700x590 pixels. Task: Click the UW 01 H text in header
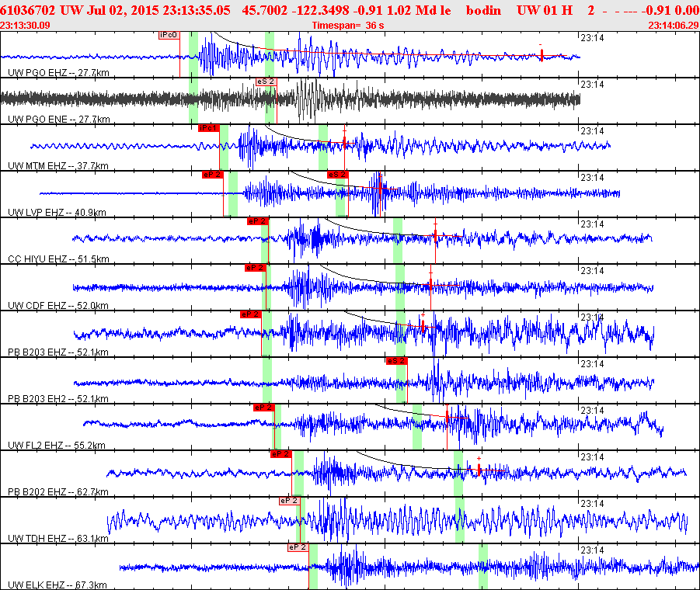pos(545,10)
